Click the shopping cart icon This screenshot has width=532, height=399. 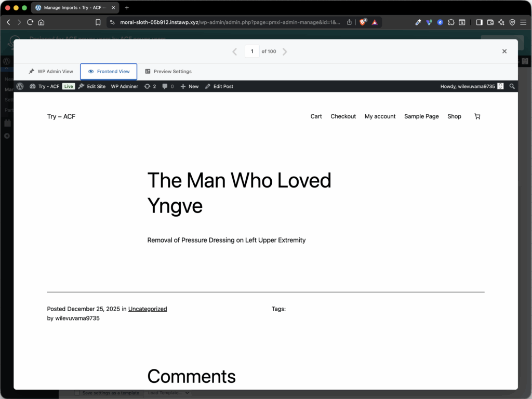coord(477,116)
